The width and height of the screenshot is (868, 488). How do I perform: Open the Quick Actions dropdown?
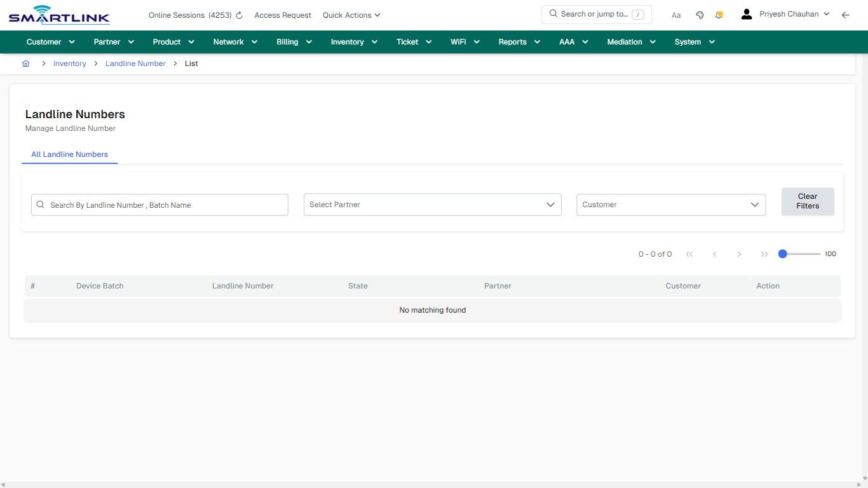pos(351,15)
